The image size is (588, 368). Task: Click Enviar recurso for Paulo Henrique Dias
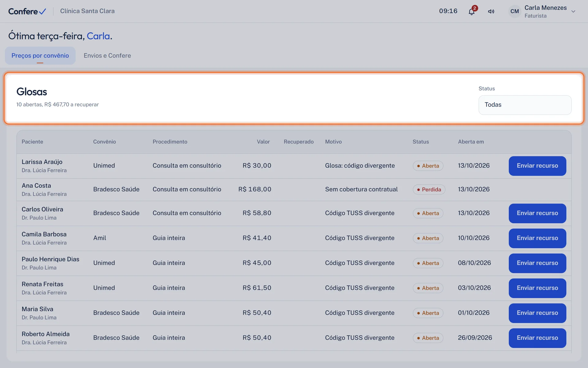point(537,263)
